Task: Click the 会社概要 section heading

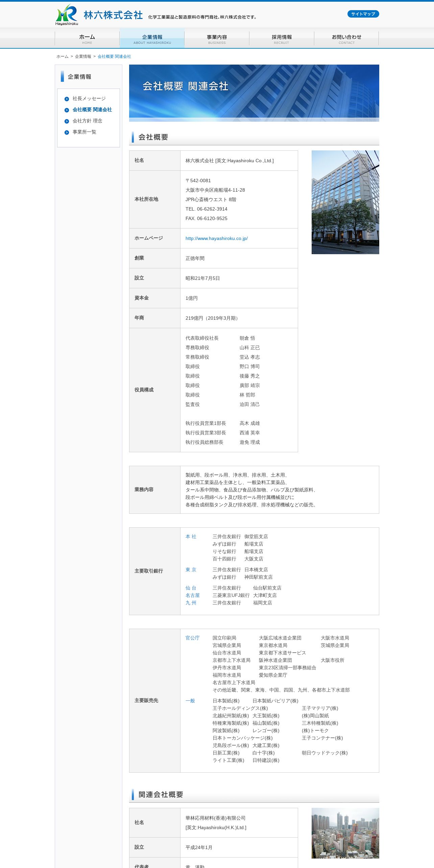Action: click(x=153, y=137)
